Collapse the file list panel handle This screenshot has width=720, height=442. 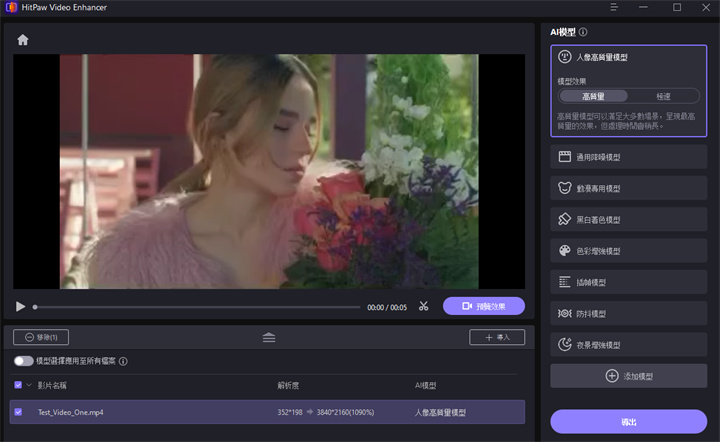coord(269,338)
